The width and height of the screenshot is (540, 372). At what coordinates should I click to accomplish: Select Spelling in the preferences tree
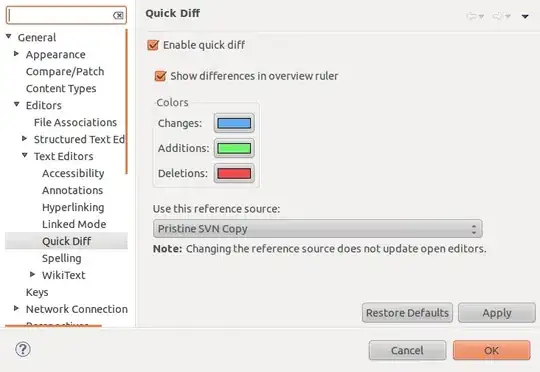click(x=62, y=258)
